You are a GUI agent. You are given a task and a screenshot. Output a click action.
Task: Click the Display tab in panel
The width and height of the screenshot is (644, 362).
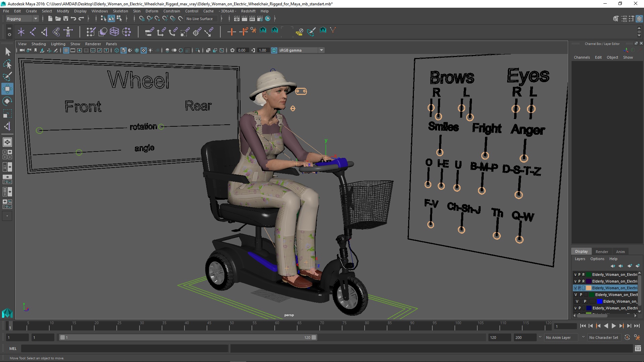click(x=581, y=251)
